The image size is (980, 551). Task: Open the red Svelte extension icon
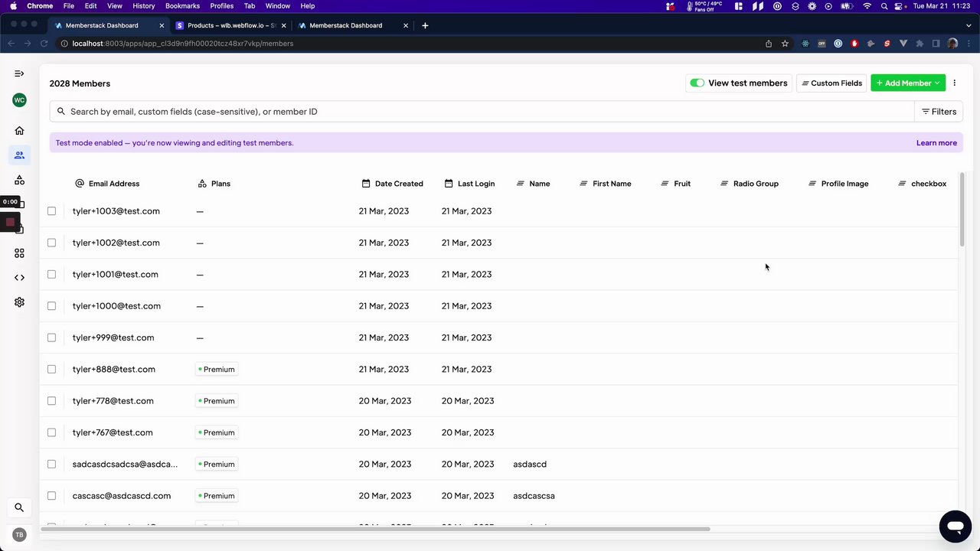[887, 44]
